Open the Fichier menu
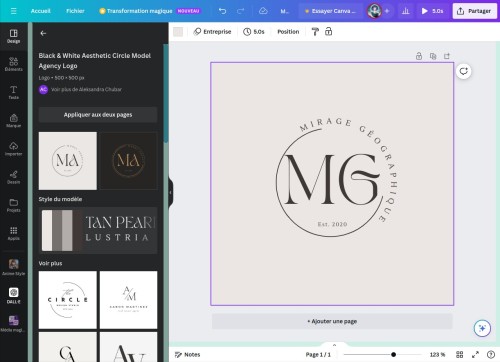This screenshot has width=500, height=362. click(x=75, y=11)
